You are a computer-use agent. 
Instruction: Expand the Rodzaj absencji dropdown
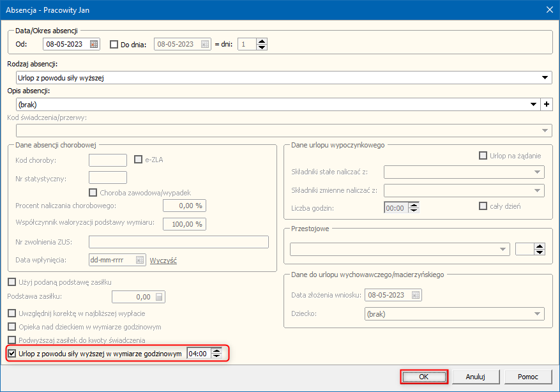pos(545,78)
